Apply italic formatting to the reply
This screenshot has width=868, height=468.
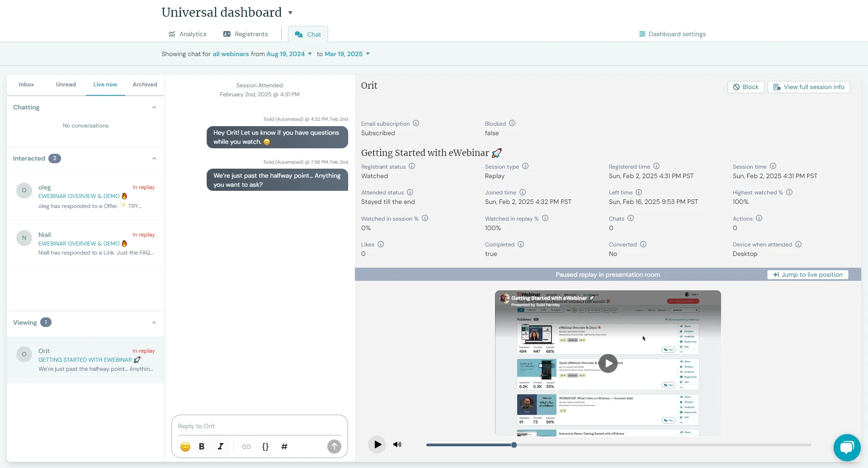pyautogui.click(x=221, y=447)
